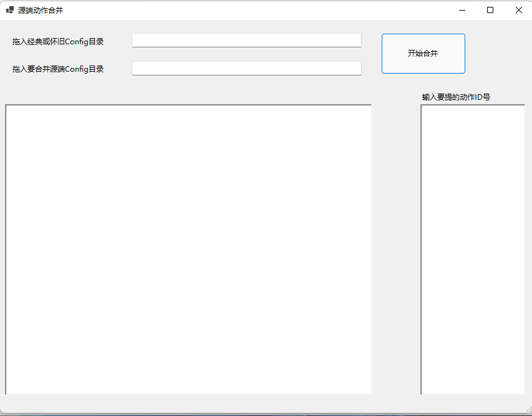This screenshot has width=532, height=416.
Task: Select the text box for entering action IDs
Action: [x=473, y=249]
